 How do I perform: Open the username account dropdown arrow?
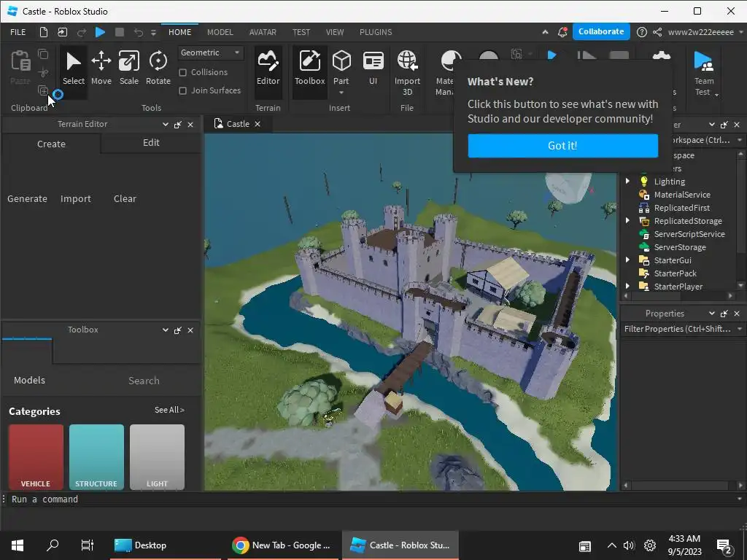click(x=741, y=32)
